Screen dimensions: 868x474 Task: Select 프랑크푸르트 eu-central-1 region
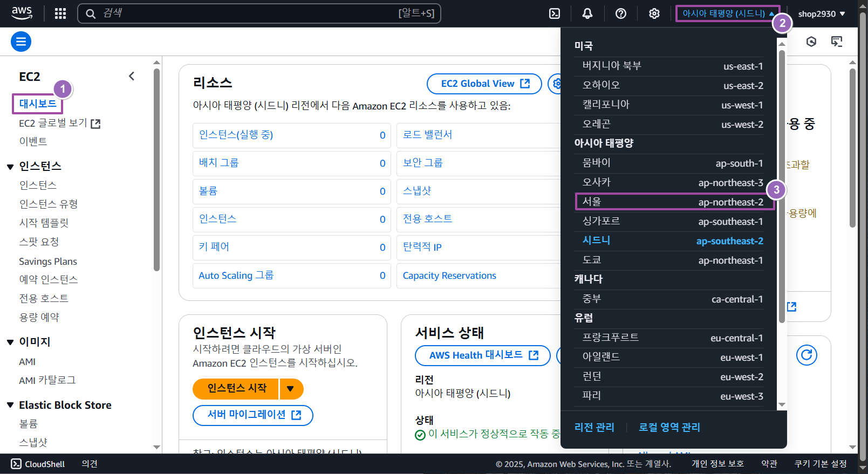point(673,338)
